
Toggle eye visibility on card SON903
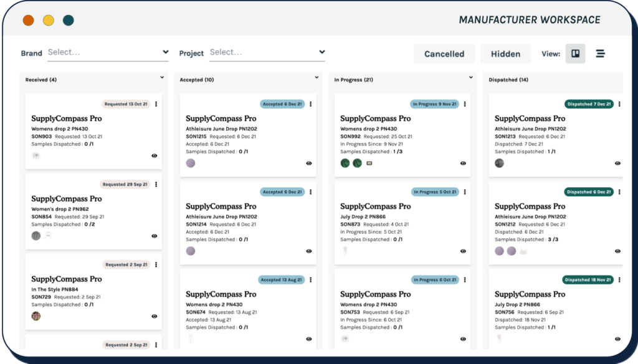coord(155,156)
